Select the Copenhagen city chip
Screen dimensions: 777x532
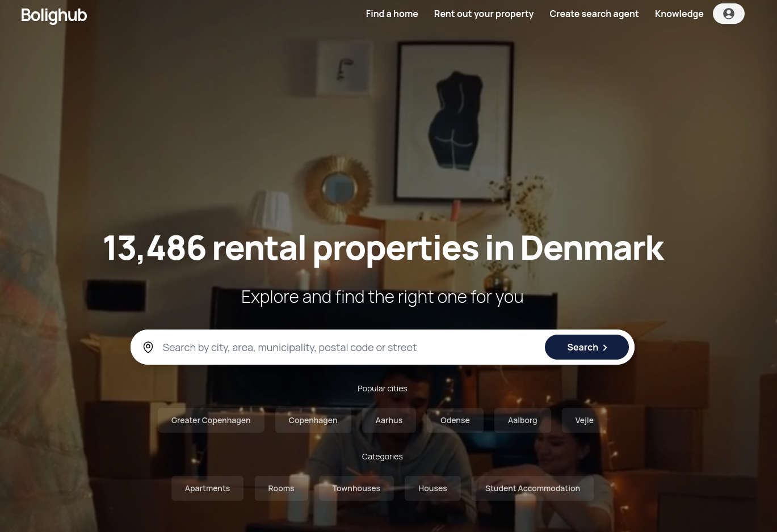pyautogui.click(x=313, y=420)
